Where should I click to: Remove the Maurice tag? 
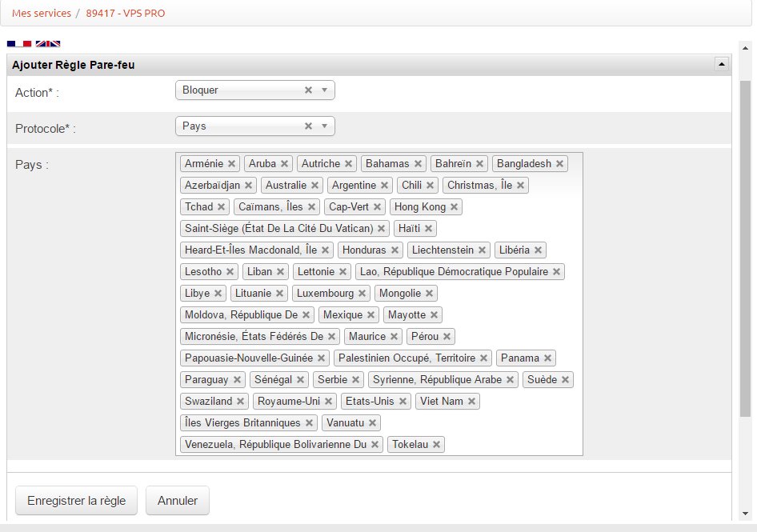tap(394, 337)
